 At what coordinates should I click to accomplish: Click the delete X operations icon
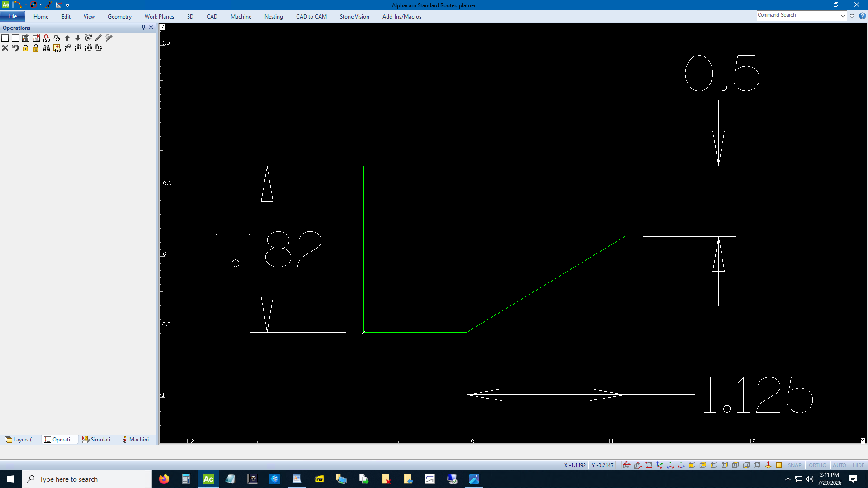tap(5, 48)
